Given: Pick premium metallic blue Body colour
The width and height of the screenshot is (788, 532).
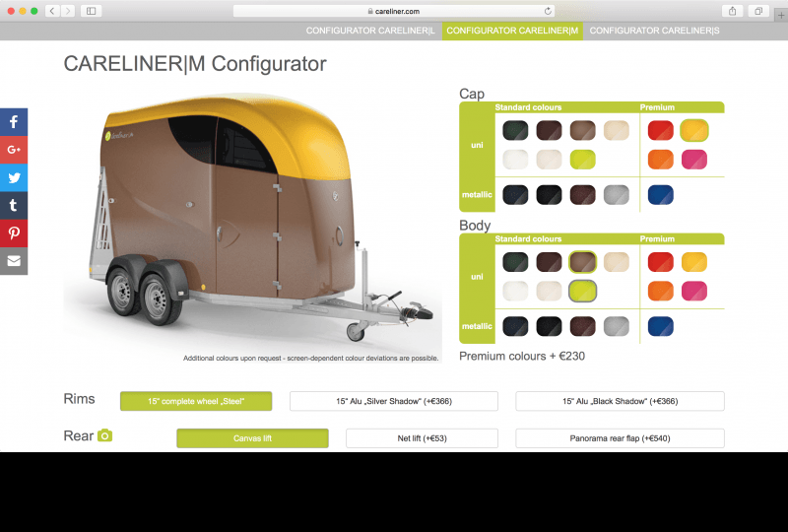Looking at the screenshot, I should coord(660,326).
